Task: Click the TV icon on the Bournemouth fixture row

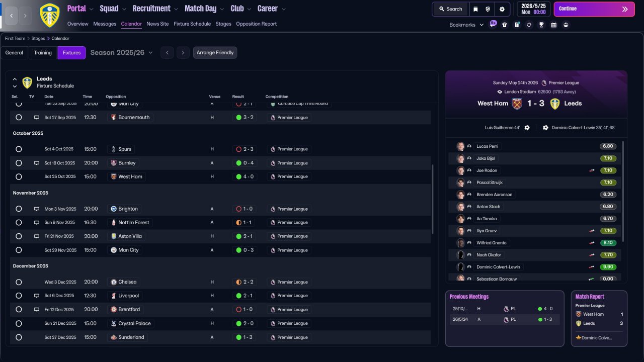Action: click(36, 117)
